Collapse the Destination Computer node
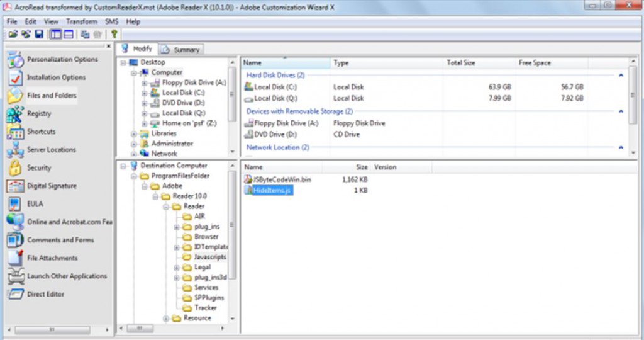Image resolution: width=644 pixels, height=340 pixels. 123,166
